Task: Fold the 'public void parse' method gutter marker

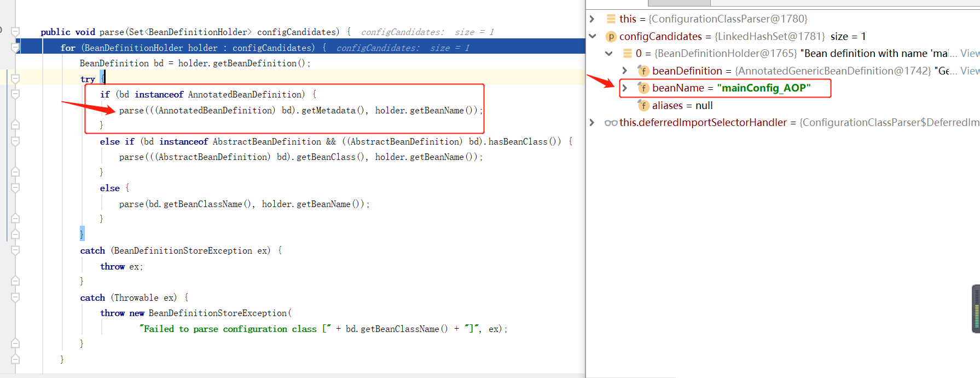Action: tap(15, 32)
